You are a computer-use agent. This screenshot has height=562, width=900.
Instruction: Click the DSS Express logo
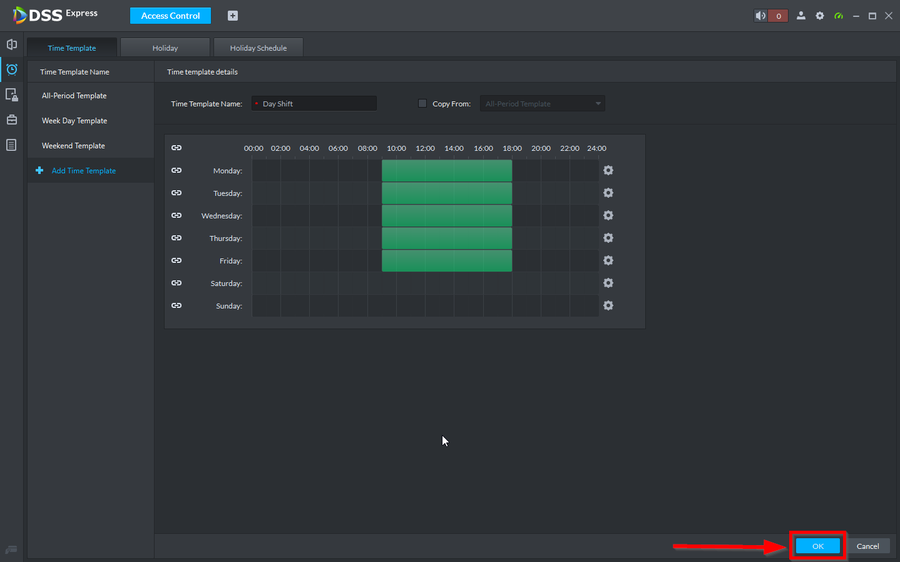[55, 14]
